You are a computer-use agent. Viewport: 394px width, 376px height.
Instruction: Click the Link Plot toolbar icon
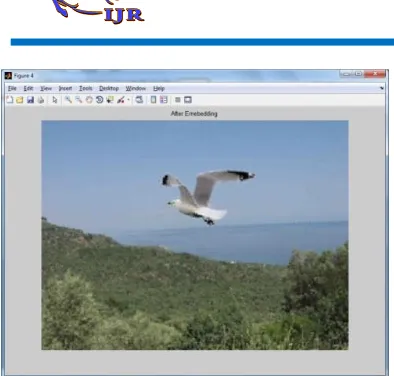[x=139, y=100]
